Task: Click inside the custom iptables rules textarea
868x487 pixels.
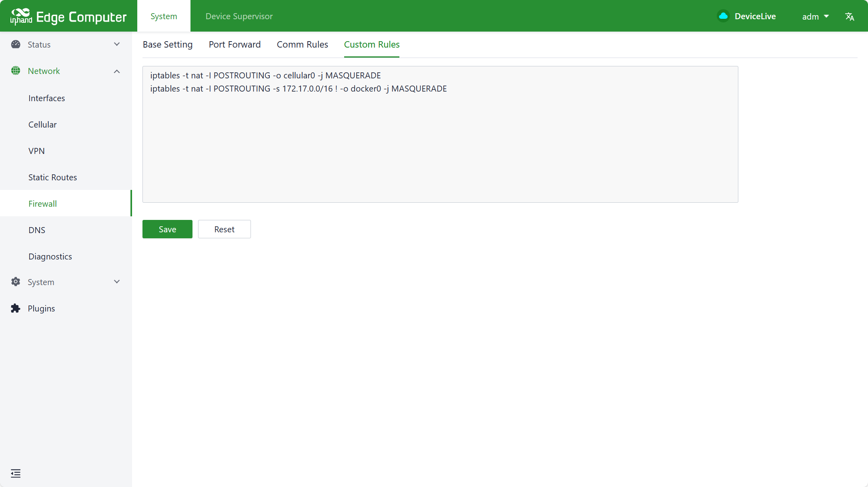Action: coord(440,144)
